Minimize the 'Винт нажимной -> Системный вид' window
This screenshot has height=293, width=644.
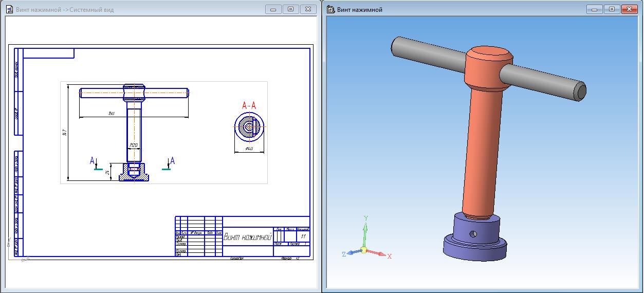(274, 9)
